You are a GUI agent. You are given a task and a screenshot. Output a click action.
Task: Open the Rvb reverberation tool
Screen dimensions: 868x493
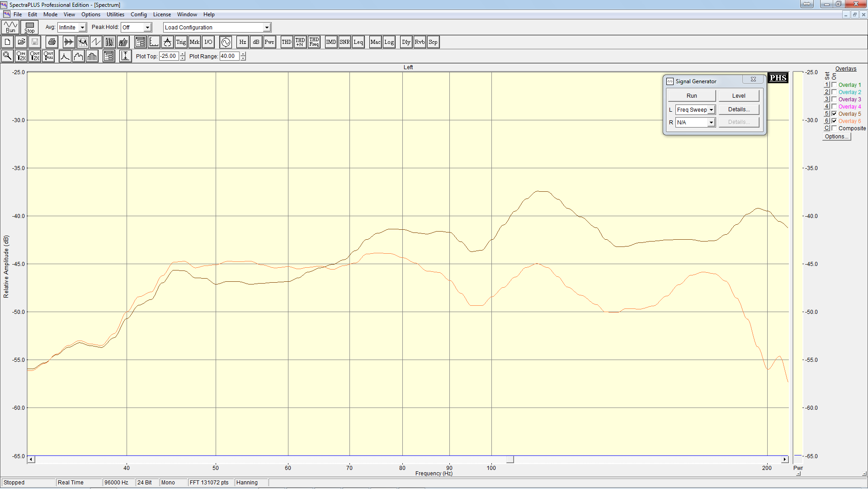[420, 42]
